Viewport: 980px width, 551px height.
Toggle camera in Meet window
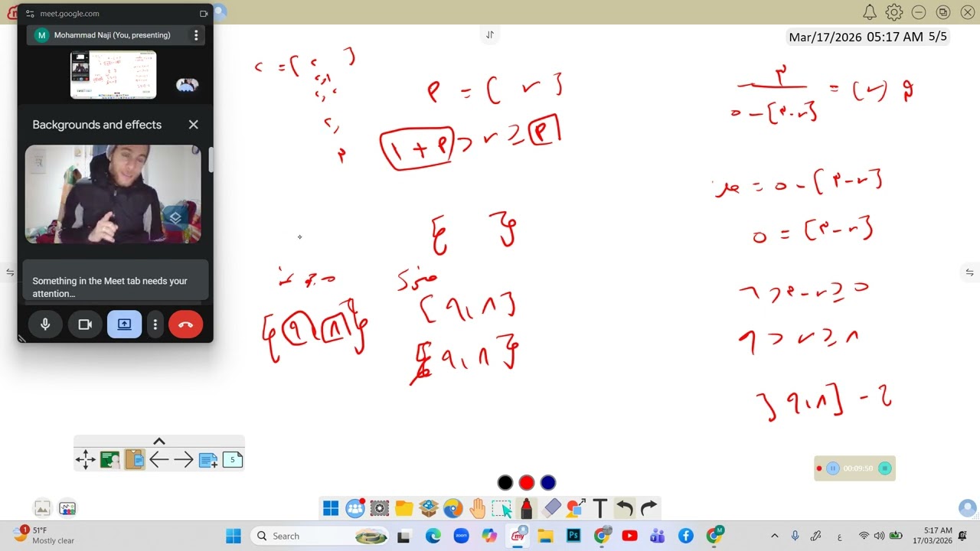(x=85, y=324)
